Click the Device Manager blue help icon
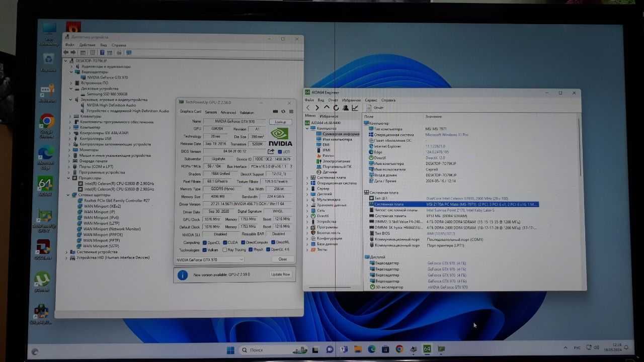Image resolution: width=644 pixels, height=362 pixels. point(102,52)
